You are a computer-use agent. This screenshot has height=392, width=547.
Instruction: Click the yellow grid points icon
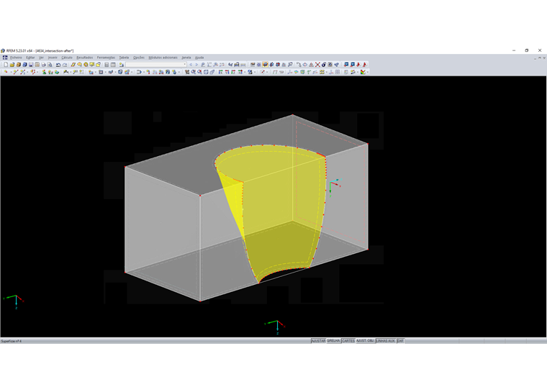pos(322,72)
